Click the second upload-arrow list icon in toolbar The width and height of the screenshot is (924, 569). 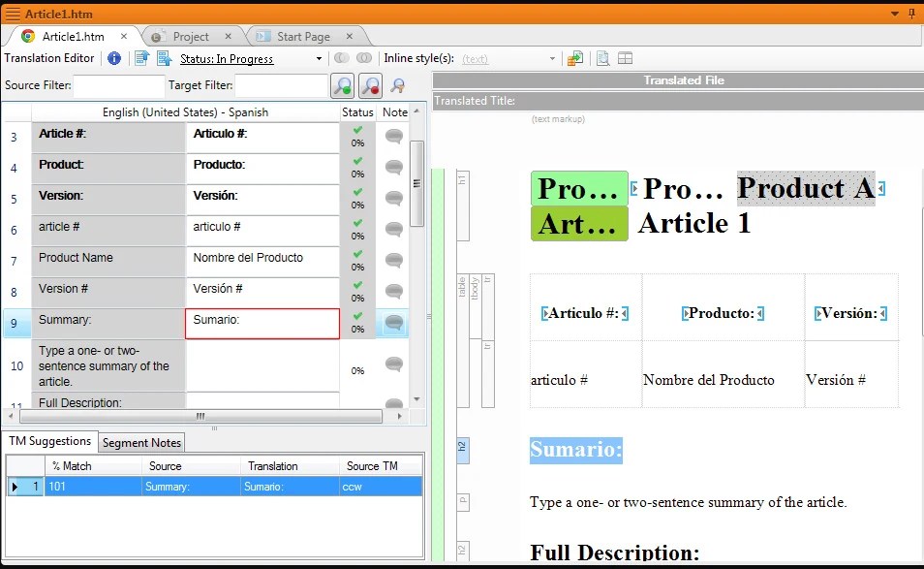pos(164,58)
